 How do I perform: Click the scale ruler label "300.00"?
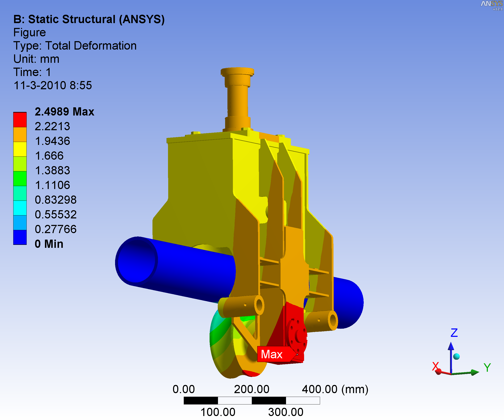tap(286, 412)
